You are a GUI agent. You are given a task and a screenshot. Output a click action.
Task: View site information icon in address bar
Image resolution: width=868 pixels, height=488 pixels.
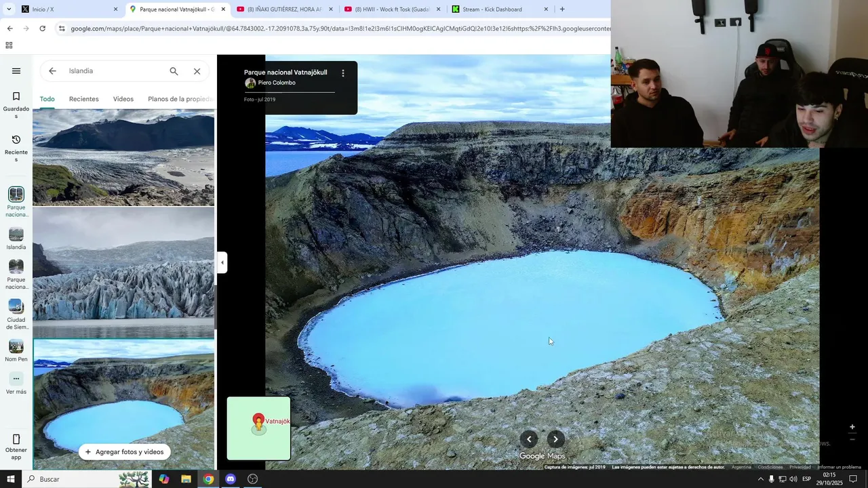(x=62, y=28)
